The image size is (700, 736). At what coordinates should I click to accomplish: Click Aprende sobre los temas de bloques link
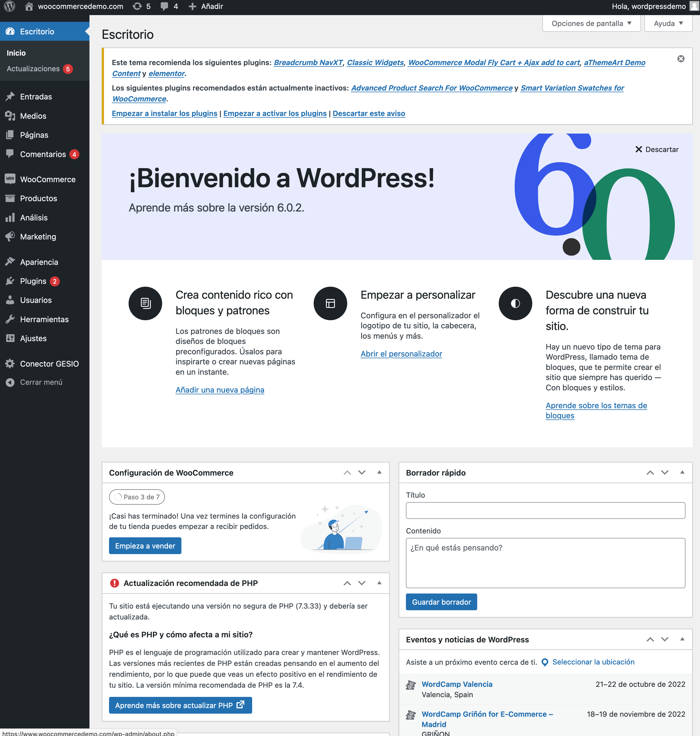(x=596, y=410)
